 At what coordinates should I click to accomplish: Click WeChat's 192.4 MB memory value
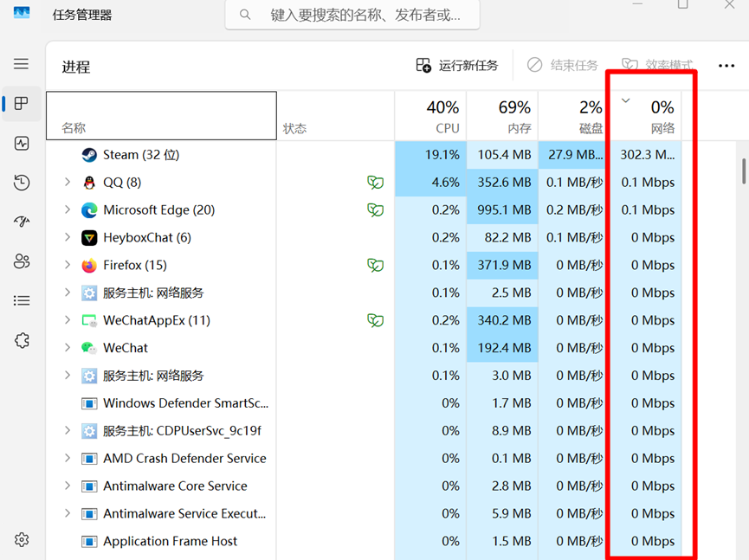(504, 348)
